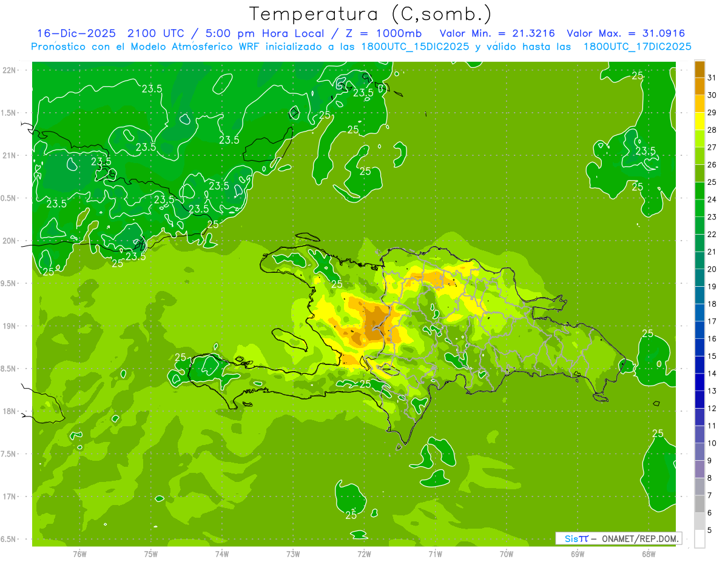Click the title "Temperatura (C,somb.)"
728x562 pixels.
(x=371, y=14)
